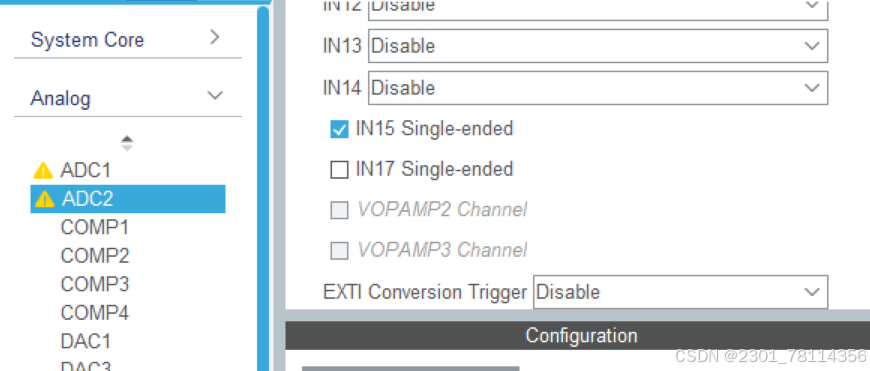Collapse the Analog category
870x371 pixels.
coord(128,98)
